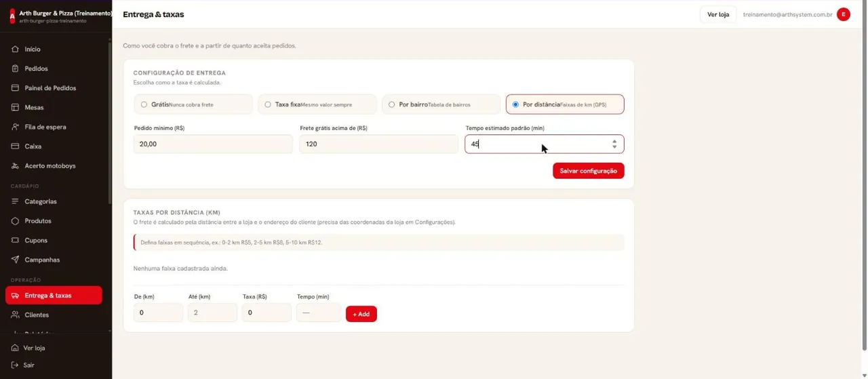Click the sidebar scrollbar

coord(109,122)
